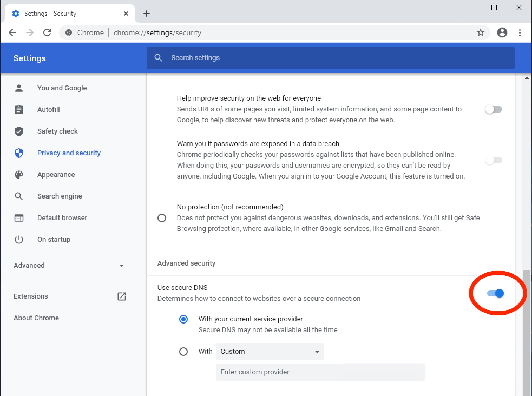Expand the Advanced section in sidebar
The width and height of the screenshot is (532, 396).
click(x=69, y=265)
